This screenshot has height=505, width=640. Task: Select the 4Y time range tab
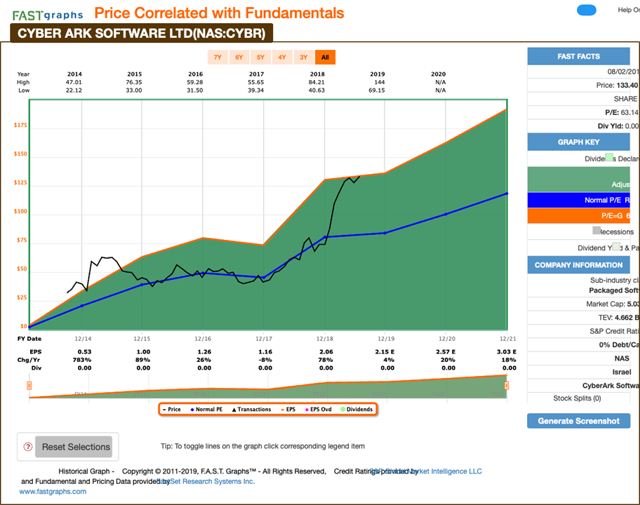click(x=282, y=57)
